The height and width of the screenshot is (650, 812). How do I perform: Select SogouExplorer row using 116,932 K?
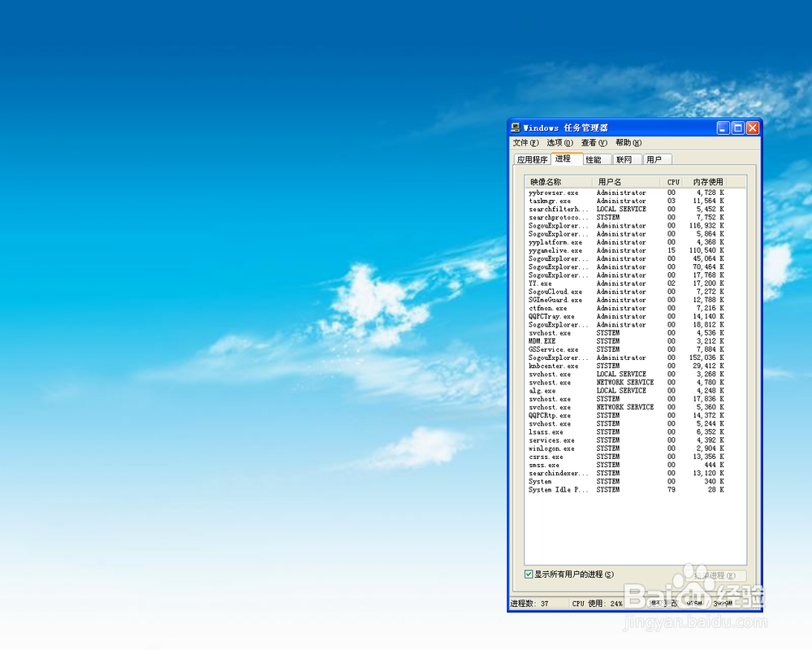626,226
